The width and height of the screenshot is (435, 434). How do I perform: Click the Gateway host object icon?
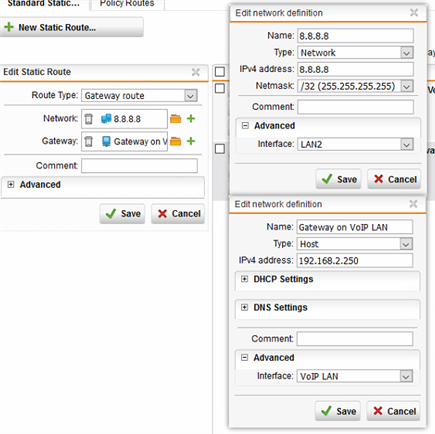tap(106, 141)
